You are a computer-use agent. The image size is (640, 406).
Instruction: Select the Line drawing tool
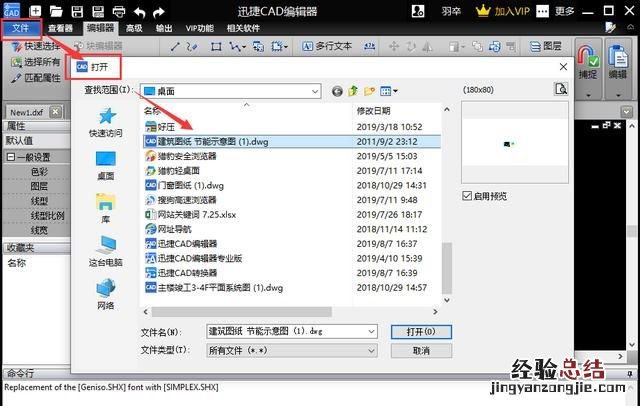[x=175, y=47]
